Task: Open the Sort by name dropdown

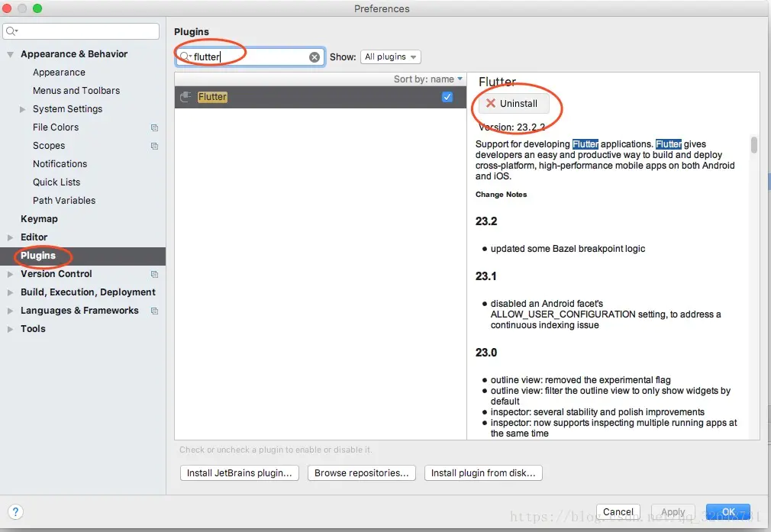Action: pos(428,79)
